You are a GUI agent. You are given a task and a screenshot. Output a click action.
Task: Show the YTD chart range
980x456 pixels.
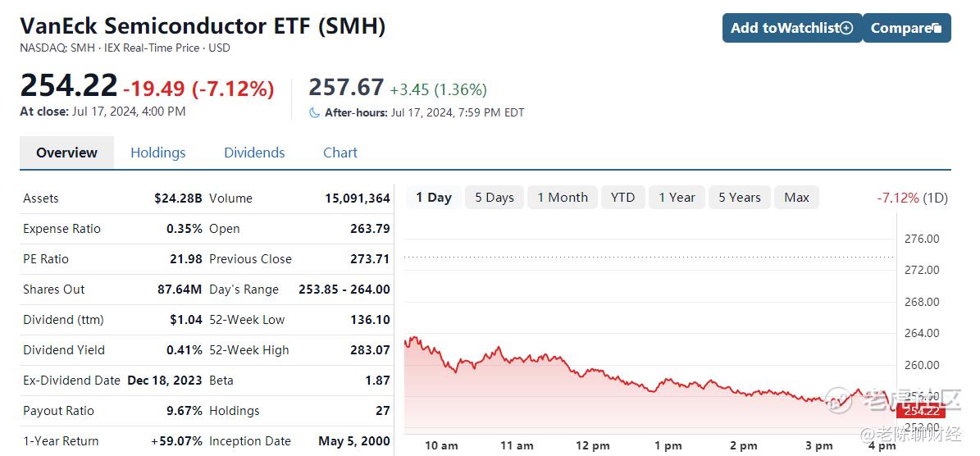pos(622,198)
